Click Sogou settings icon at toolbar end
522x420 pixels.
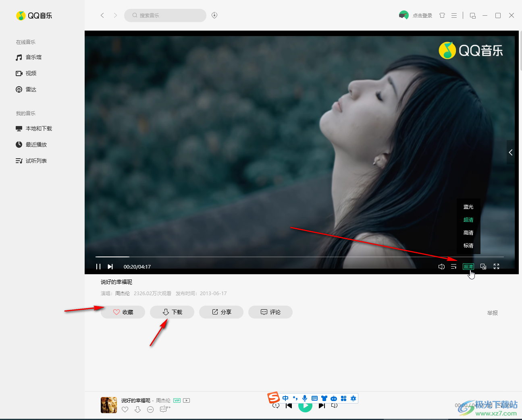(x=353, y=398)
